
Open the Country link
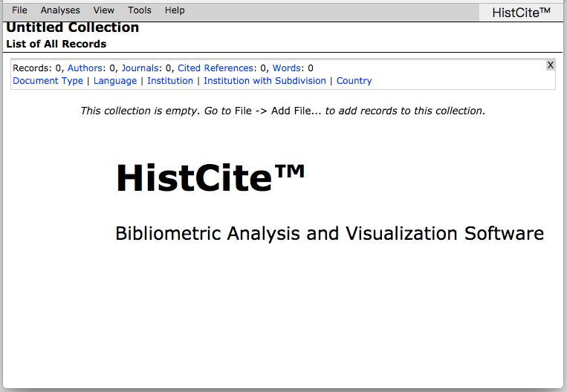click(354, 81)
